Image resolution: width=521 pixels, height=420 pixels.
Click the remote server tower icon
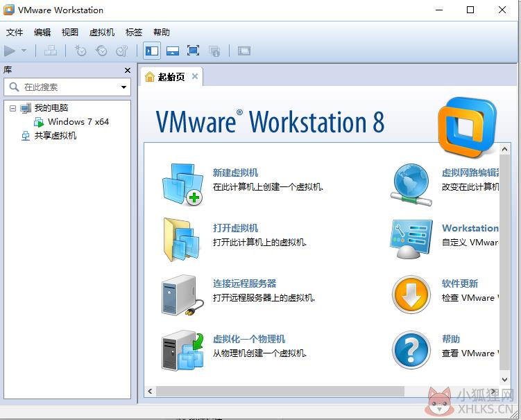point(182,295)
